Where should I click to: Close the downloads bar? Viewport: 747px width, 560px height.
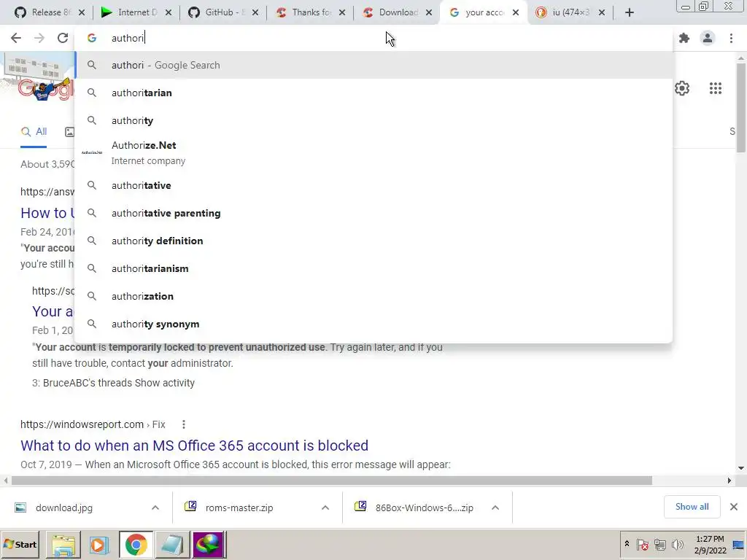pyautogui.click(x=734, y=507)
